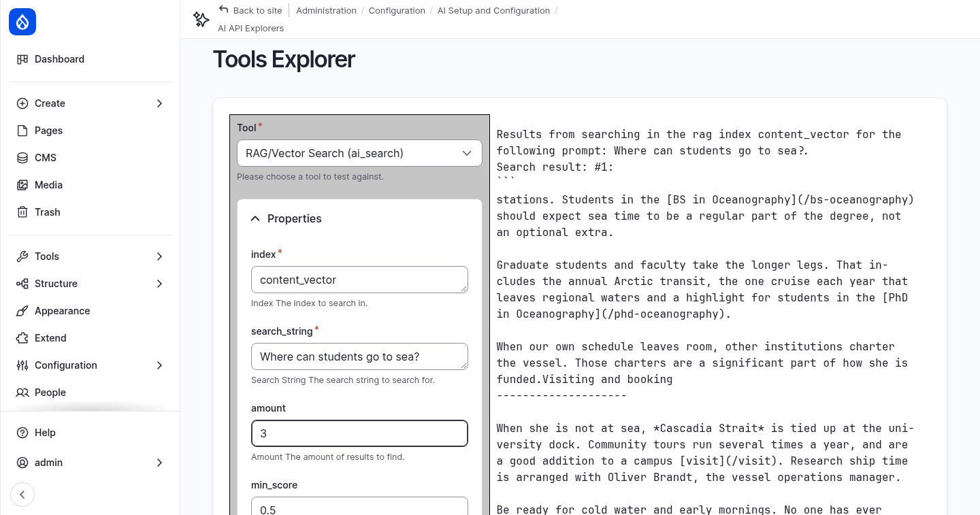
Task: Click the Drupal drop logo
Action: click(x=22, y=22)
